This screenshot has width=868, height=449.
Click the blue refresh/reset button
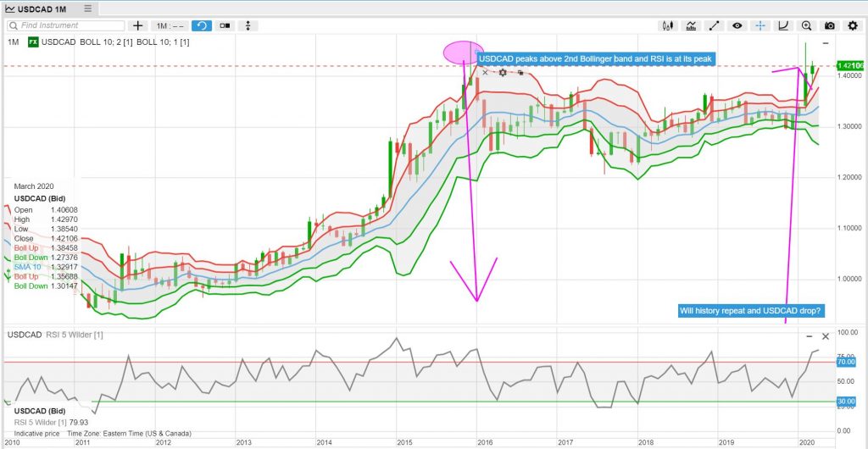pyautogui.click(x=202, y=26)
